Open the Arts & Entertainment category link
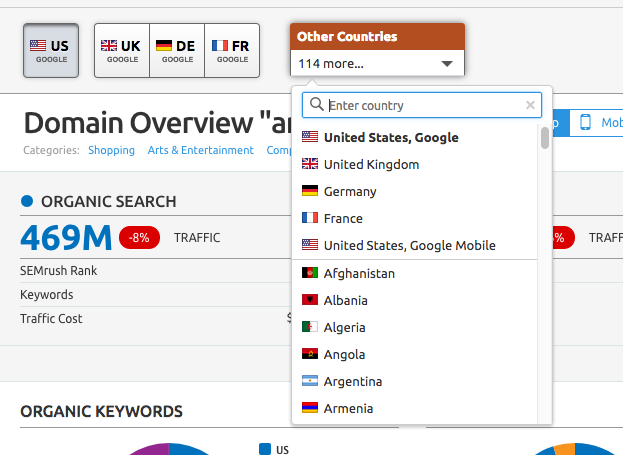The image size is (623, 455). pyautogui.click(x=201, y=150)
